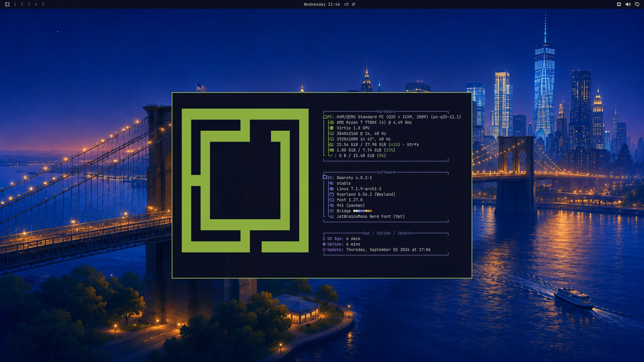Viewport: 644px width, 362px height.
Task: Switch to workspace 5
Action: click(43, 4)
